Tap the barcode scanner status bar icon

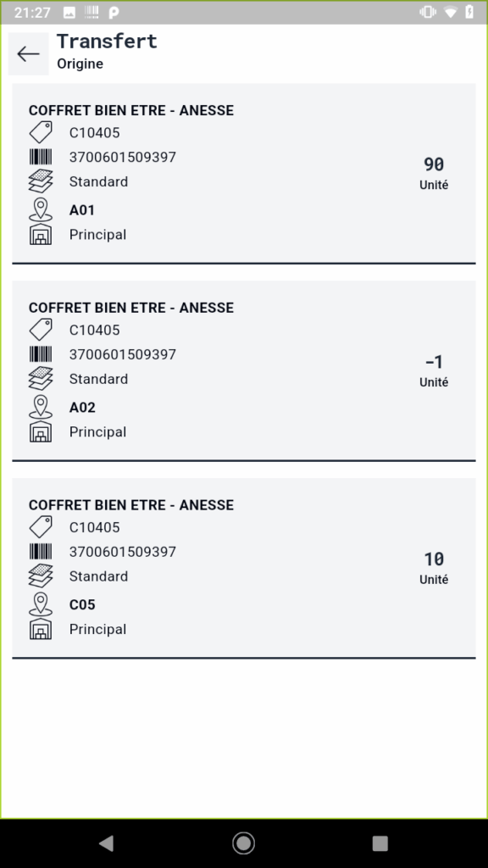tap(91, 12)
